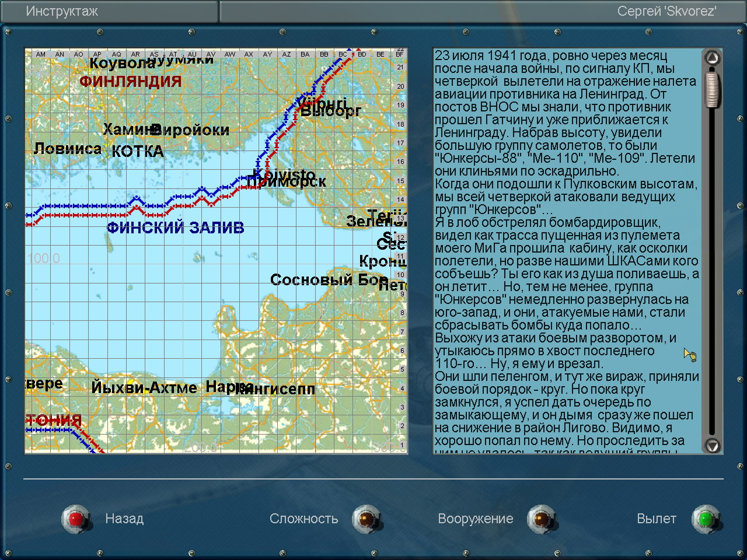
Task: Click the 100.0 scale mark on map
Action: click(44, 258)
